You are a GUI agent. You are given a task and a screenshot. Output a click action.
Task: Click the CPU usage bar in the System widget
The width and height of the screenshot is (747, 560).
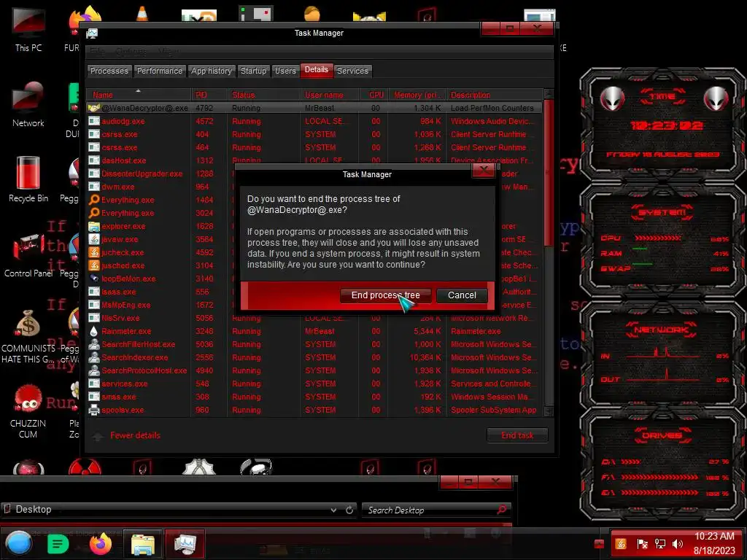[657, 238]
